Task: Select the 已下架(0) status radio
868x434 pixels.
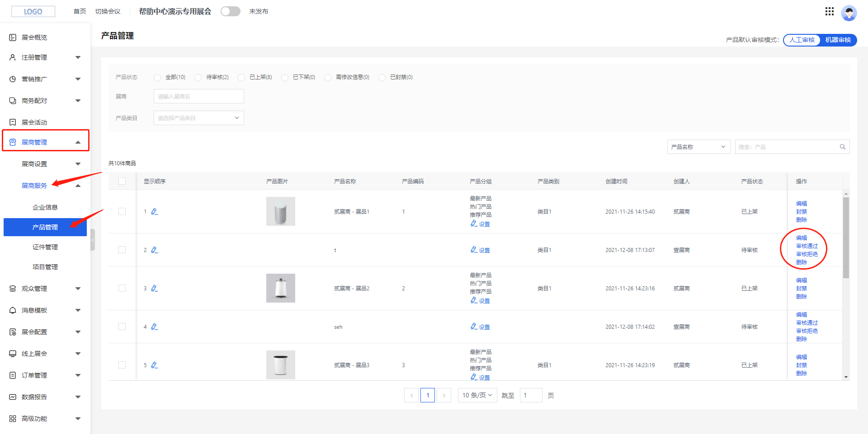Action: click(285, 77)
